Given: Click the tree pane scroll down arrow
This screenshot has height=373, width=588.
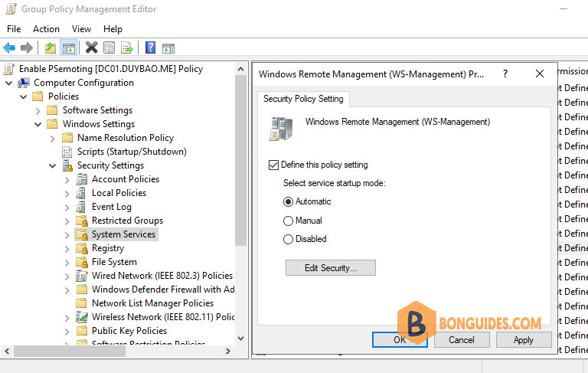Looking at the screenshot, I should click(240, 338).
